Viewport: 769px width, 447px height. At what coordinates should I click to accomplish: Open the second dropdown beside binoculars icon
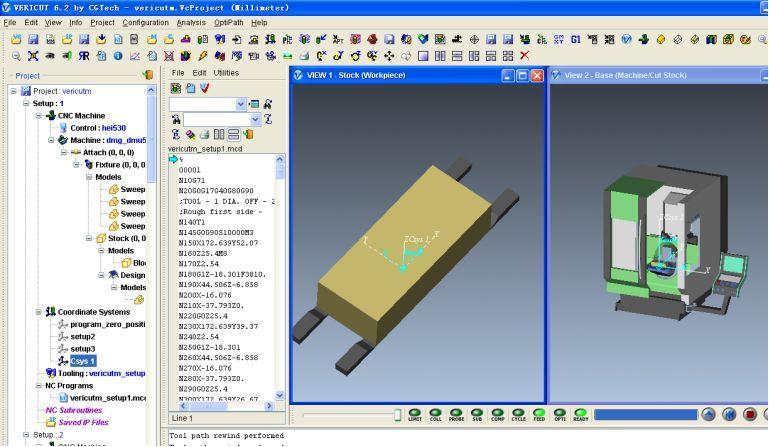point(255,119)
